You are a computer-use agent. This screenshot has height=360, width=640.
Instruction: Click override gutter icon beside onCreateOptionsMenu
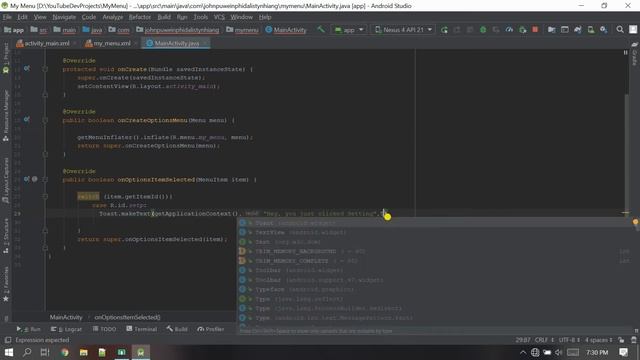point(27,120)
